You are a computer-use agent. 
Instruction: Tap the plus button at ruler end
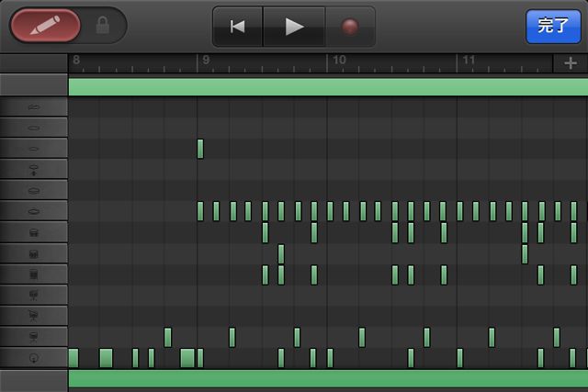click(x=570, y=63)
